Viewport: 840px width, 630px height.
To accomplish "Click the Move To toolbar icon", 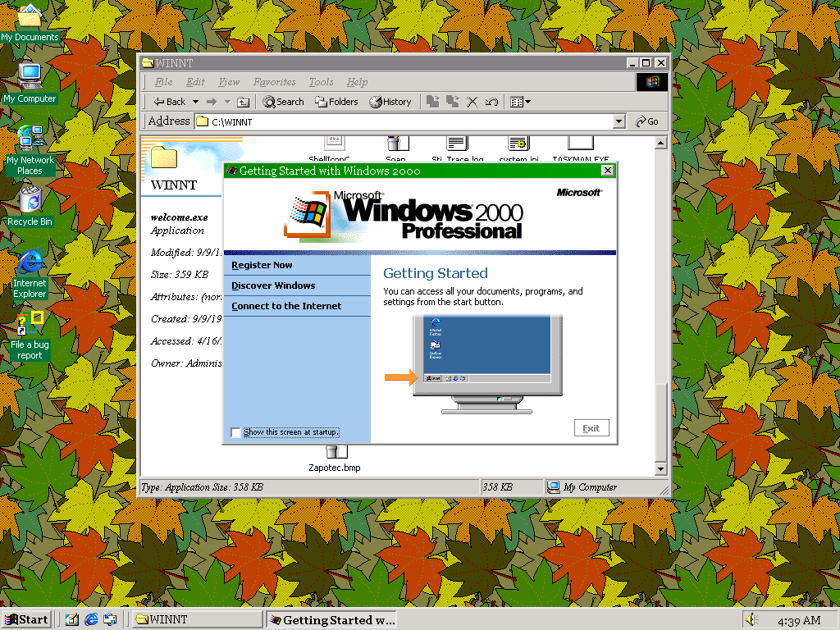I will 433,102.
